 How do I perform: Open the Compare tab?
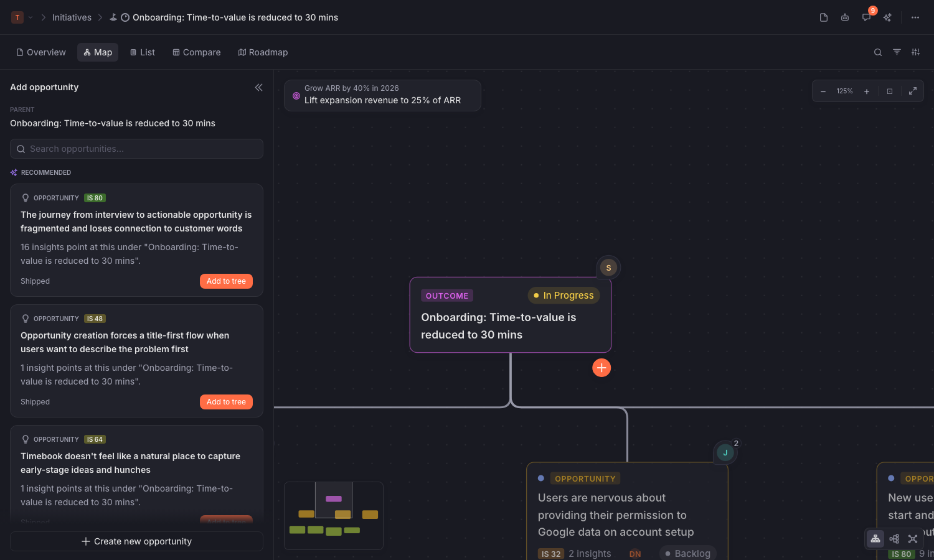[x=196, y=52]
